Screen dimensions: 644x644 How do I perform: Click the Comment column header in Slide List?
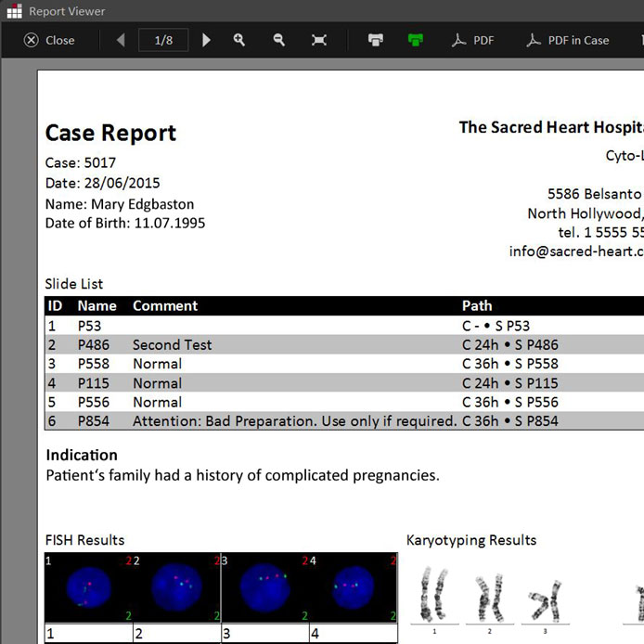(165, 305)
